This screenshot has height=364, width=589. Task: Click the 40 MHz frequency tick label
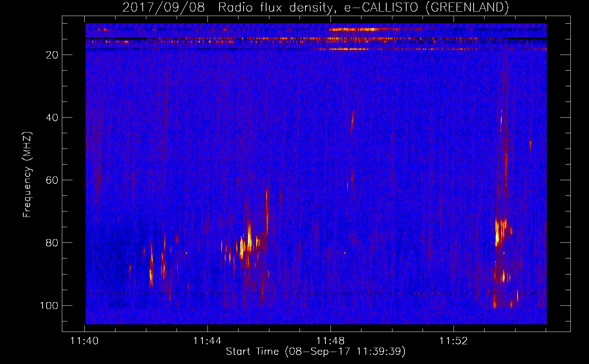[52, 118]
